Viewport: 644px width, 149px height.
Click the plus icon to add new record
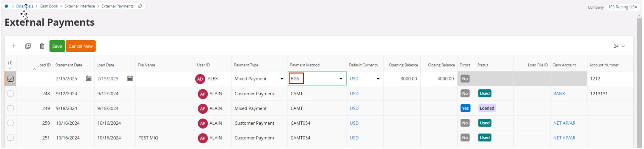[x=14, y=46]
